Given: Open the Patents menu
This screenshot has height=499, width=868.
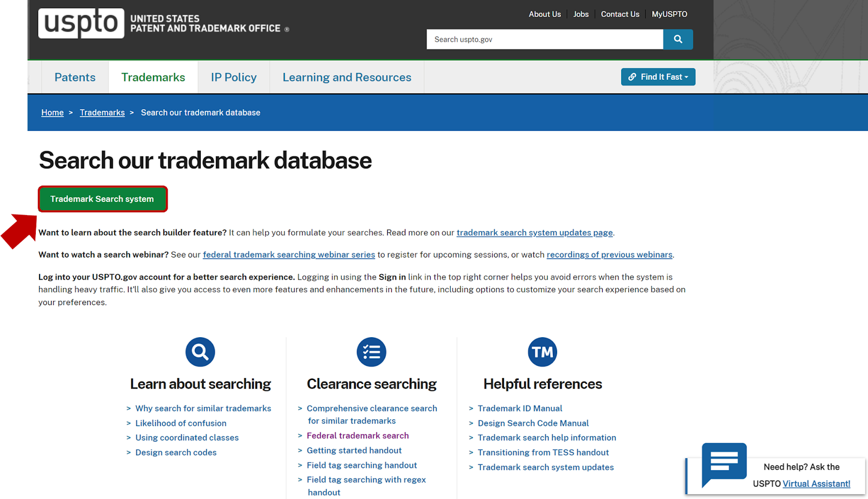Looking at the screenshot, I should point(75,77).
